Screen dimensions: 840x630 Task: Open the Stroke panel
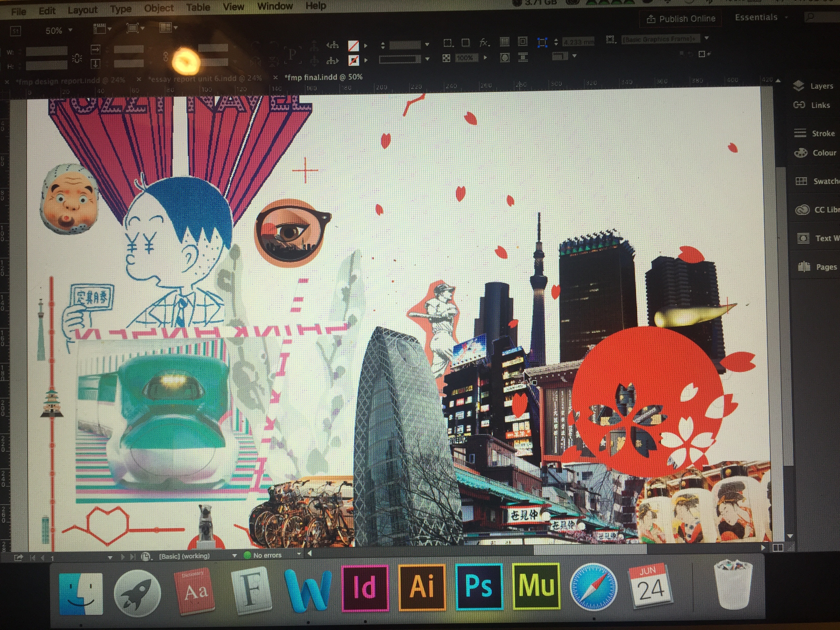click(814, 133)
